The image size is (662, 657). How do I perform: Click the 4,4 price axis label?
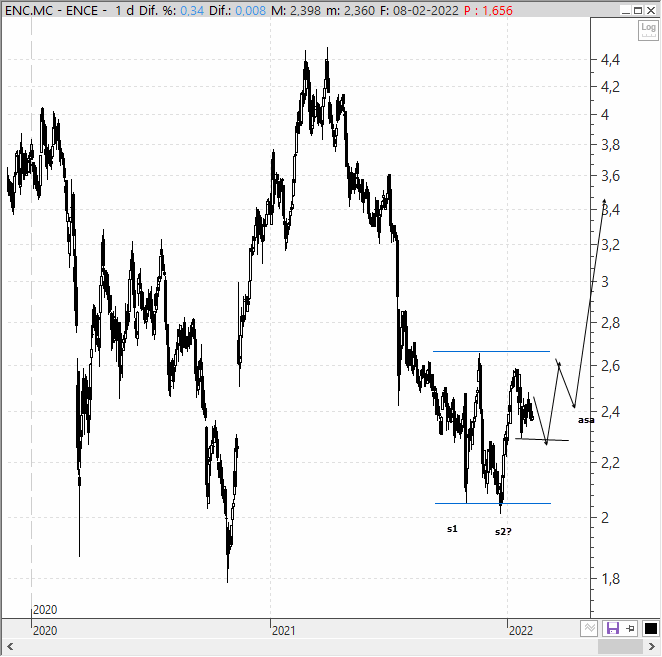coord(610,60)
